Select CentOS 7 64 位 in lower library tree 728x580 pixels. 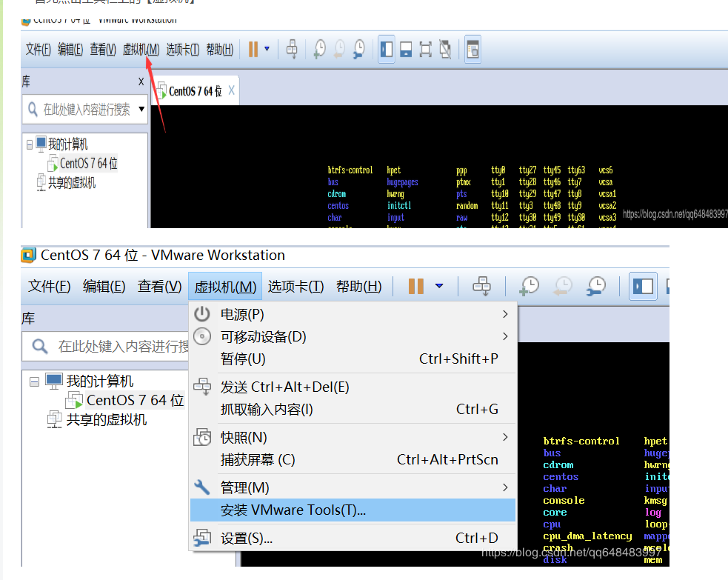click(x=135, y=400)
